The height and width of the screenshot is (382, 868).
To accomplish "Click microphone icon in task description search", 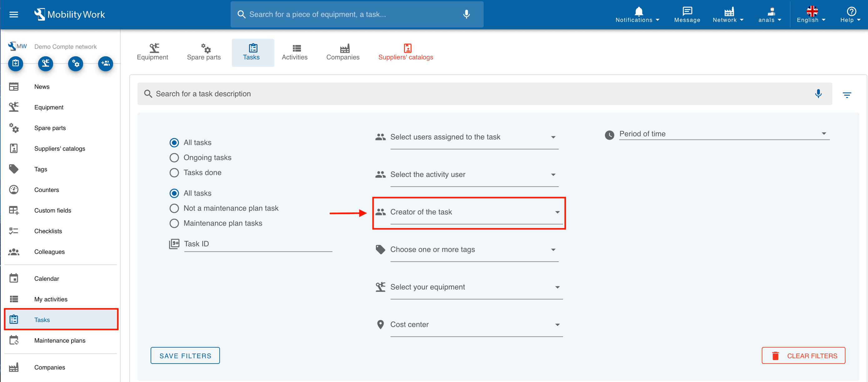I will (x=818, y=93).
